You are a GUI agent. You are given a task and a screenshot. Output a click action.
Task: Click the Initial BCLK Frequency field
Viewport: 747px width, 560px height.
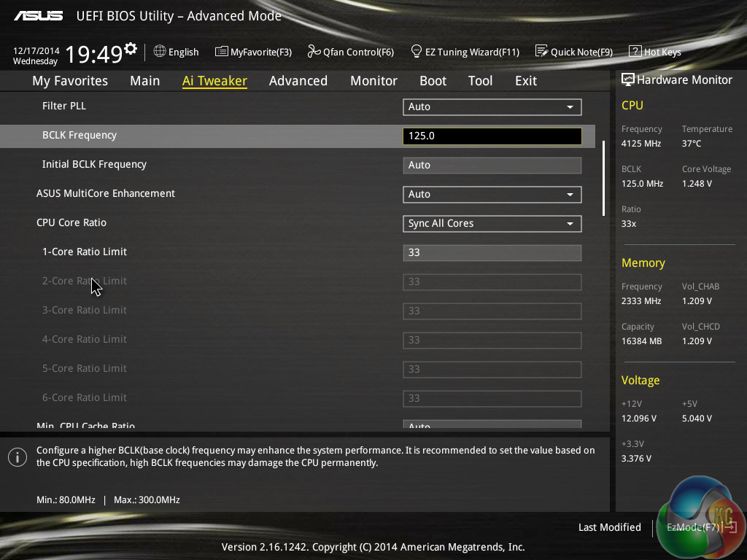[492, 166]
